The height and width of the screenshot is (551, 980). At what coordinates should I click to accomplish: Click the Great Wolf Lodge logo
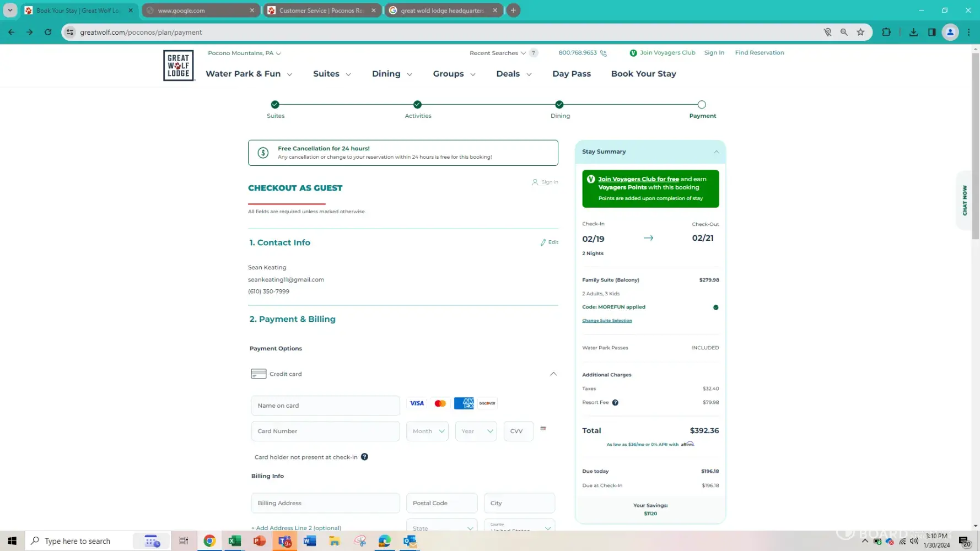[178, 66]
